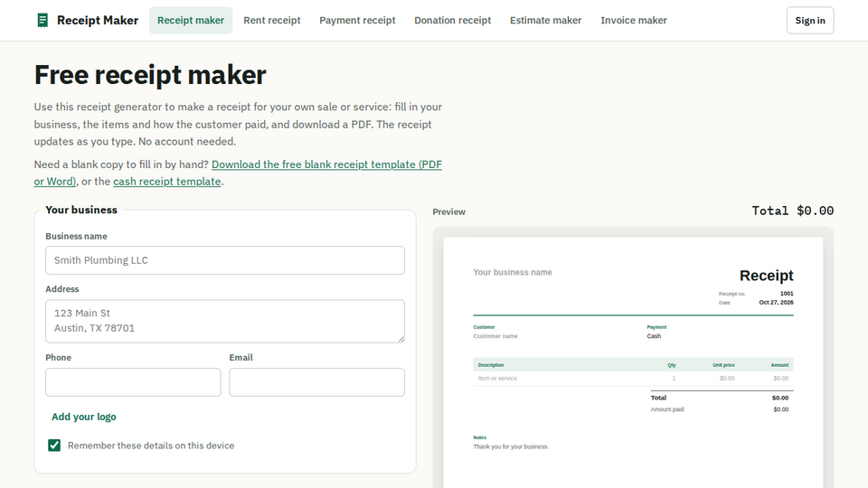Open the Receipt maker tab
Viewport: 868px width, 488px height.
coord(191,21)
